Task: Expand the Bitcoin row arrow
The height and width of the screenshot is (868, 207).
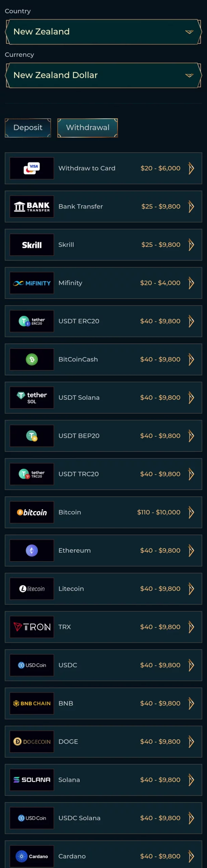Action: [x=191, y=512]
